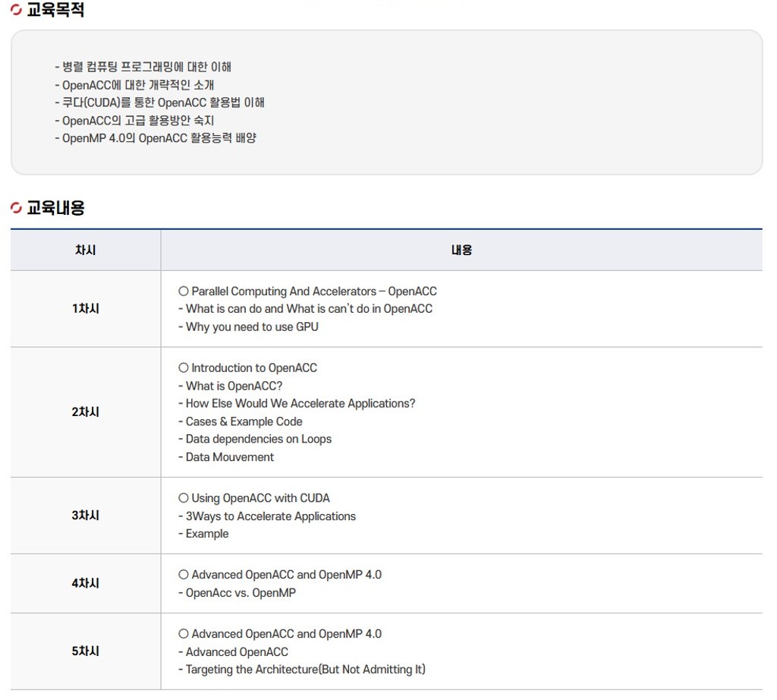Screen dimensions: 777x700
Task: Click 'Targeting the Architecture(But Not Admitting It)' text
Action: (305, 669)
